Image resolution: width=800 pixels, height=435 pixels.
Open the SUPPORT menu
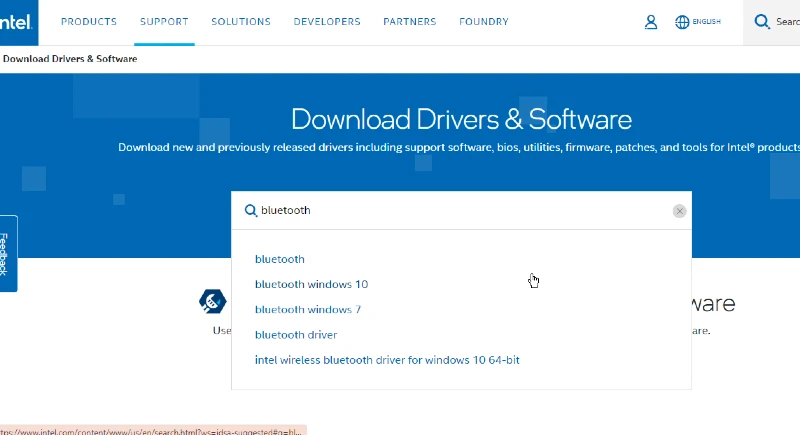coord(164,22)
